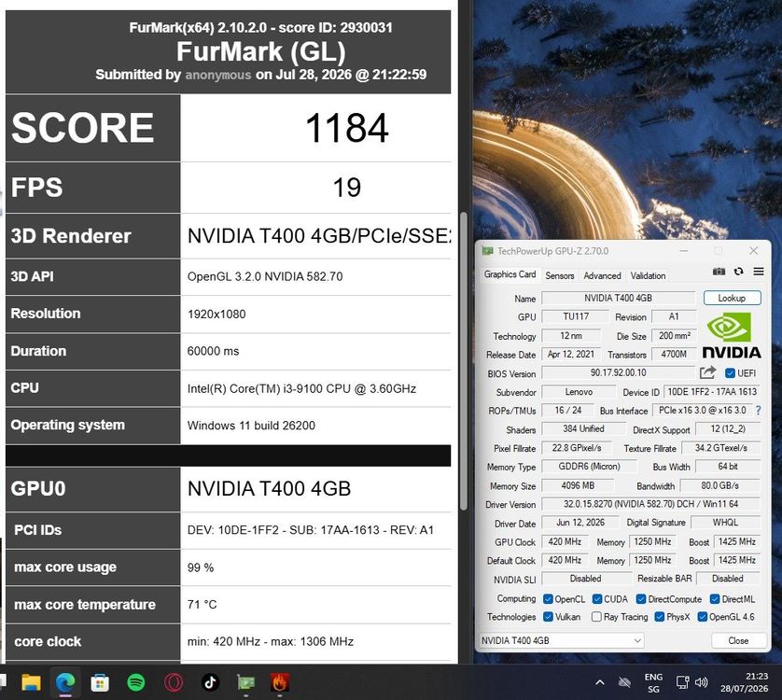Switch to the Sensors tab
782x700 pixels.
tap(560, 275)
